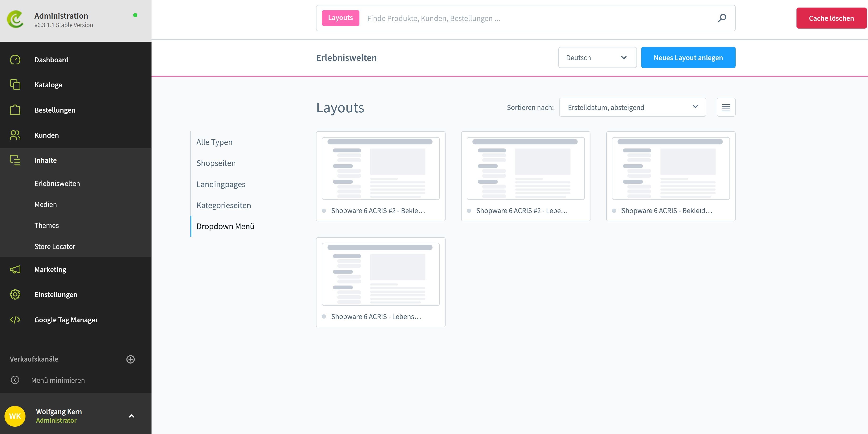This screenshot has width=868, height=434.
Task: Filter layouts by Shopseiten
Action: tap(216, 163)
